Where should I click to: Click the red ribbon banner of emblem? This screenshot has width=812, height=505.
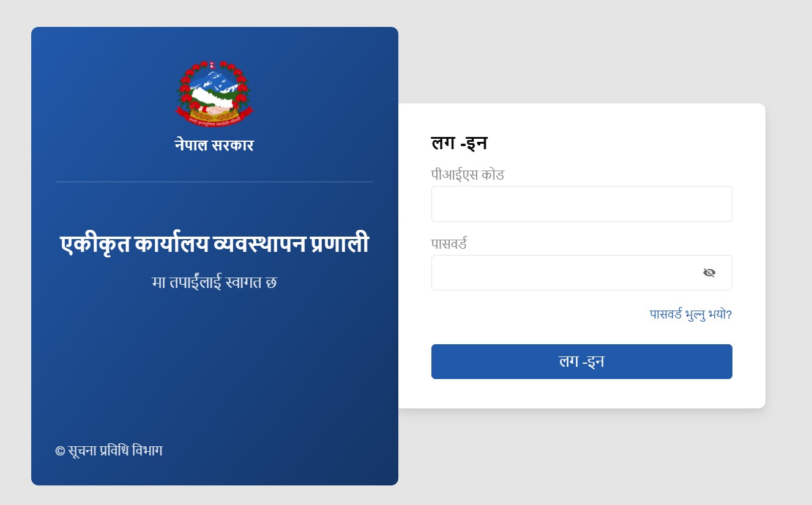[214, 120]
